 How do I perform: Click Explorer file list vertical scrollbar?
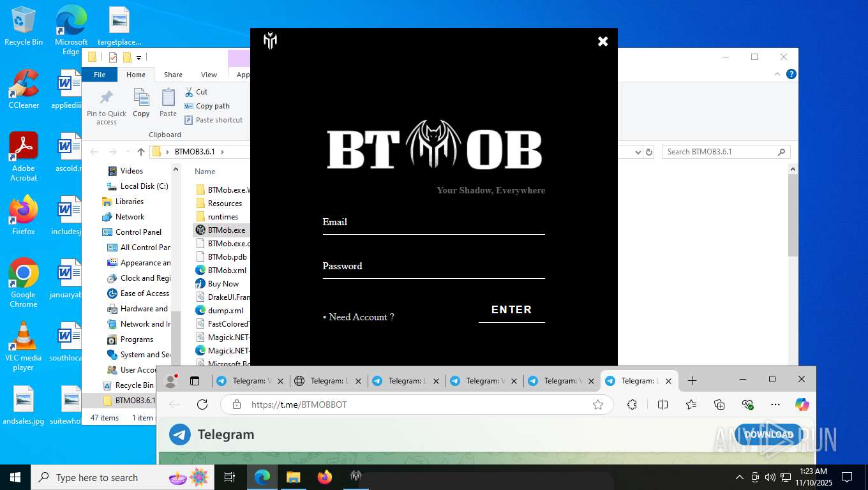tap(793, 217)
